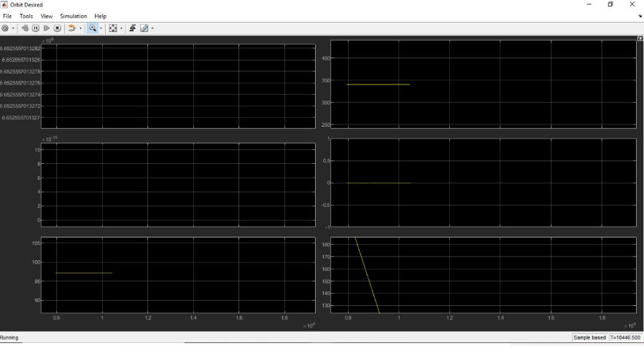Open the Scale Axes Limits dropdown arrow
644x346 pixels.
(x=121, y=28)
